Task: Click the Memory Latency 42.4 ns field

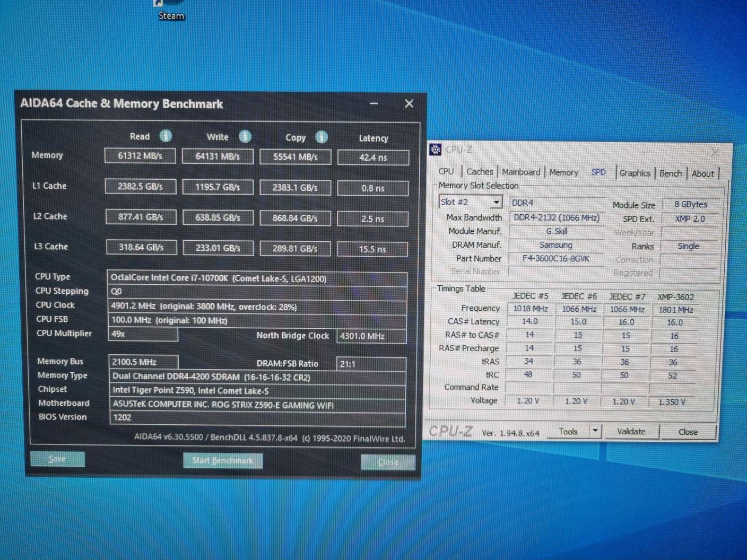Action: click(x=373, y=157)
